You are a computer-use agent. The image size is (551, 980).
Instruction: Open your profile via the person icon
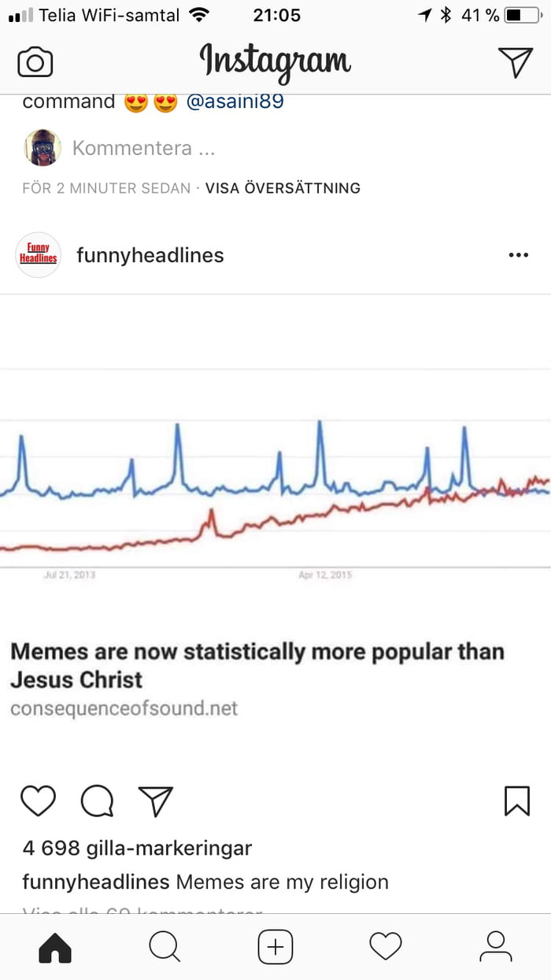(496, 947)
